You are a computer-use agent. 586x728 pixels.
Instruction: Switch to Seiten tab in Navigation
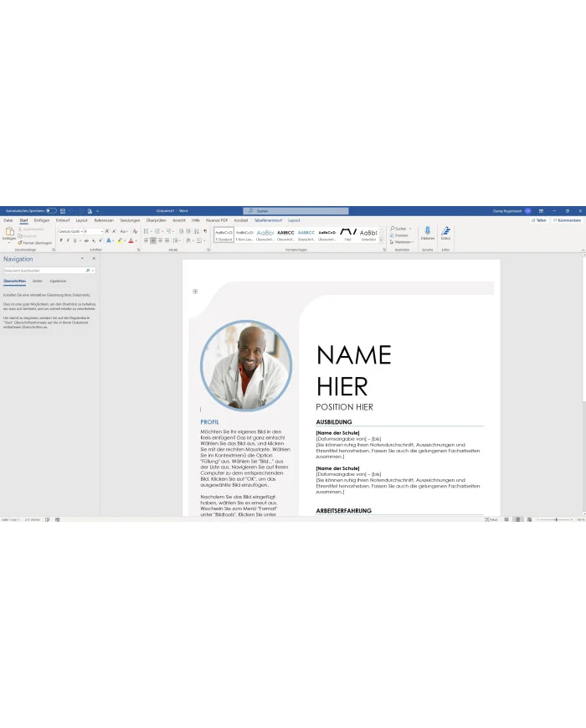(x=37, y=281)
